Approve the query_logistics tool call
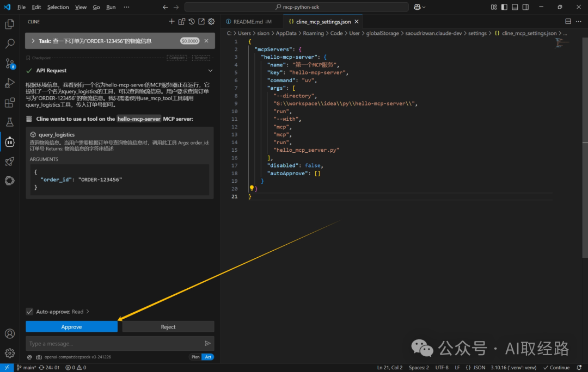 pyautogui.click(x=71, y=327)
